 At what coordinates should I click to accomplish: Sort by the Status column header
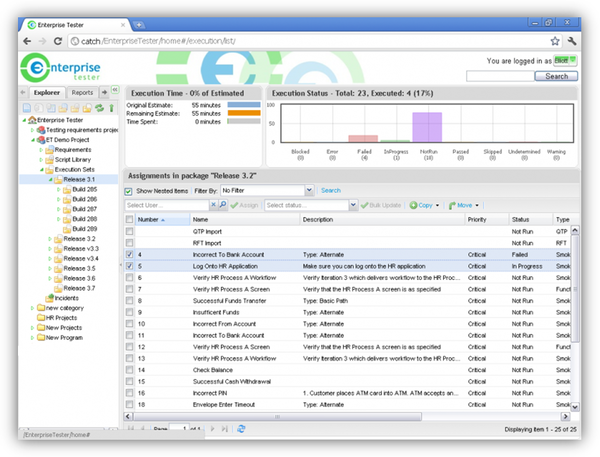(x=531, y=219)
